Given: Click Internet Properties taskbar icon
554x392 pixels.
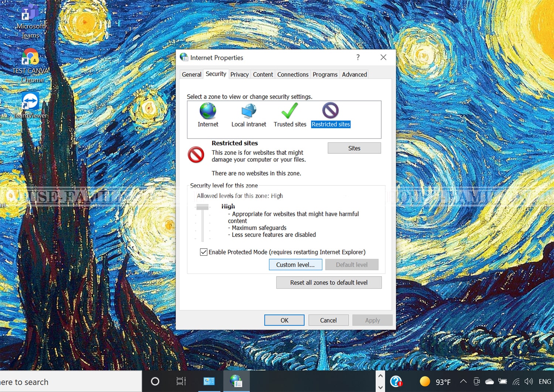Looking at the screenshot, I should point(236,381).
